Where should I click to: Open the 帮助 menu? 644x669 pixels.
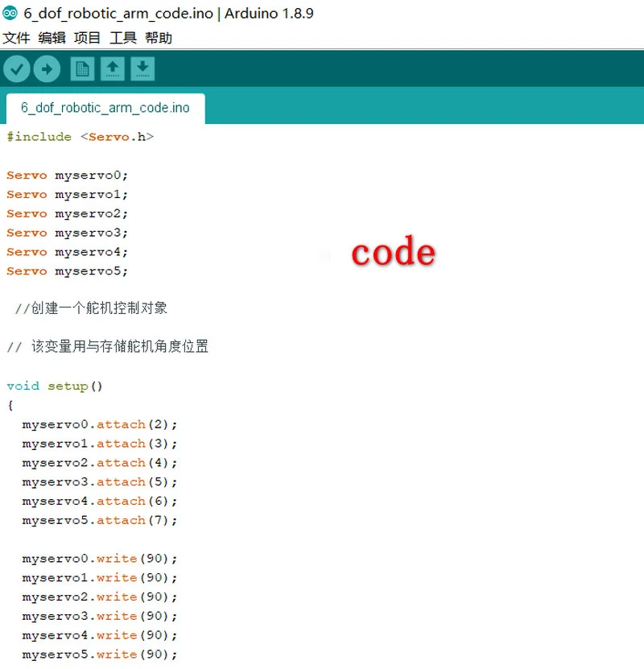point(159,38)
